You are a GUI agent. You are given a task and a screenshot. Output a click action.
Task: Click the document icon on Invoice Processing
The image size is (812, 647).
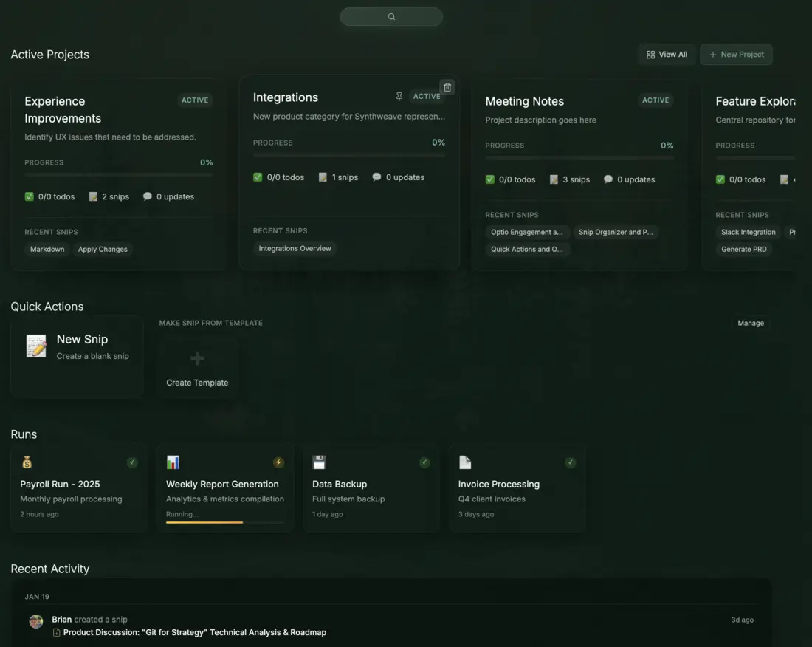tap(465, 462)
